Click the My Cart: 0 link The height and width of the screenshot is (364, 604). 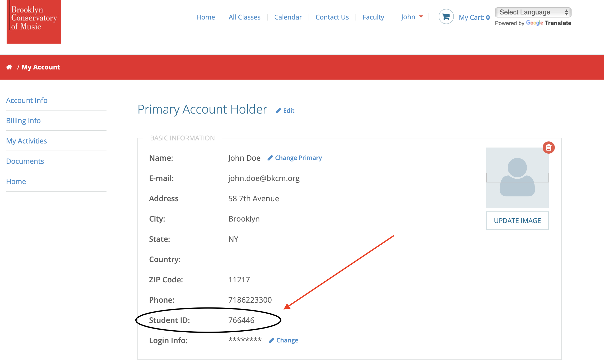(474, 17)
